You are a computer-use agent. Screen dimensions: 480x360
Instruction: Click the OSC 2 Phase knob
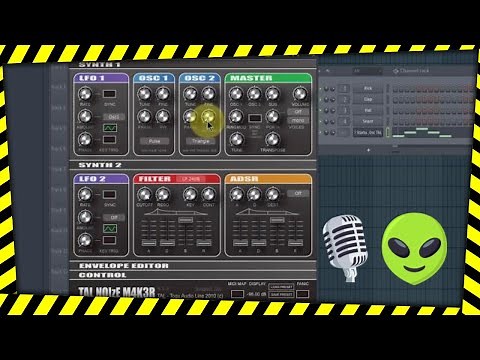190,117
